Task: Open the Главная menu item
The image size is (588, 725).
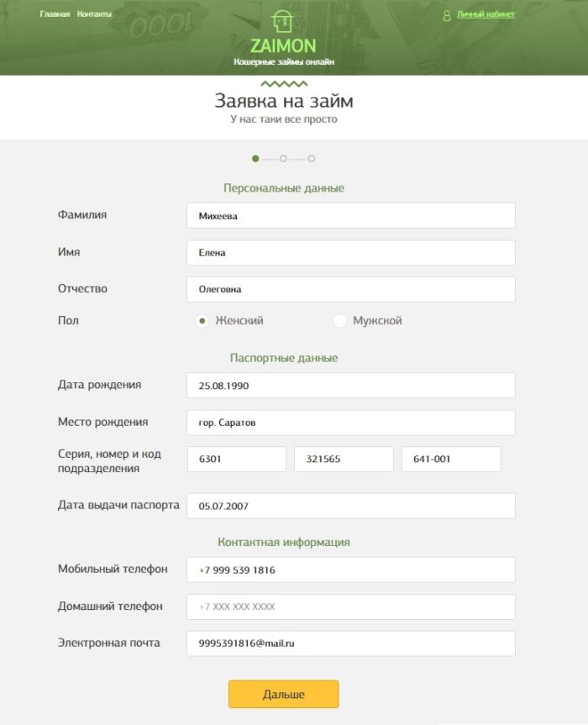Action: (x=55, y=14)
